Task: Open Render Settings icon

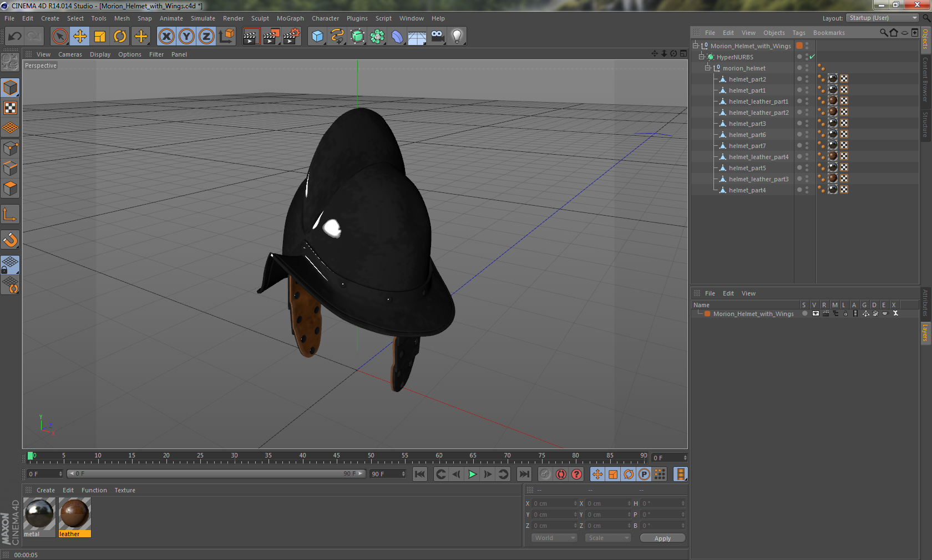Action: tap(292, 37)
